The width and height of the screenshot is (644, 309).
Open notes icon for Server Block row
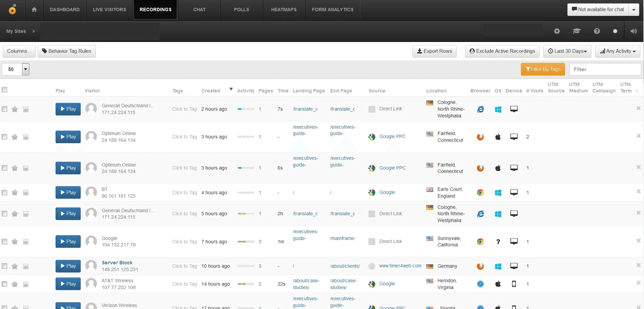coord(26,266)
